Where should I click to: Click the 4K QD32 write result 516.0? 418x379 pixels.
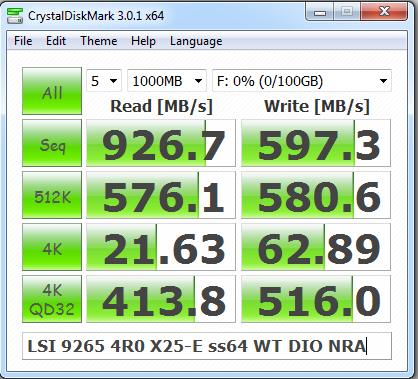(x=316, y=299)
